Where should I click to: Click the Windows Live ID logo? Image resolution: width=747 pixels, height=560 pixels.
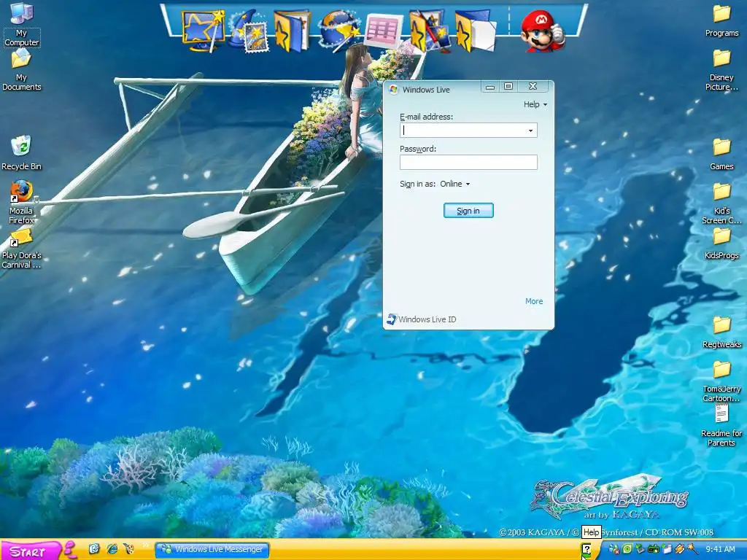[392, 319]
